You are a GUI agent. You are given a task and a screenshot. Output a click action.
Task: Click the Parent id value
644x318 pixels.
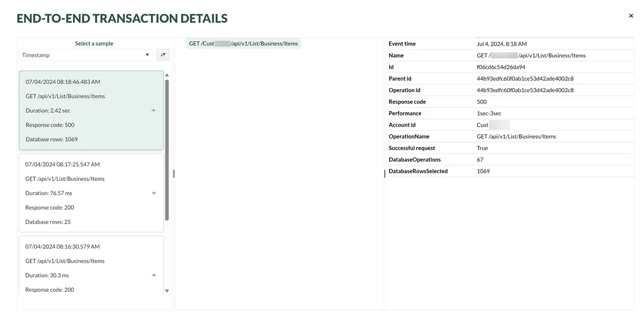pos(525,79)
